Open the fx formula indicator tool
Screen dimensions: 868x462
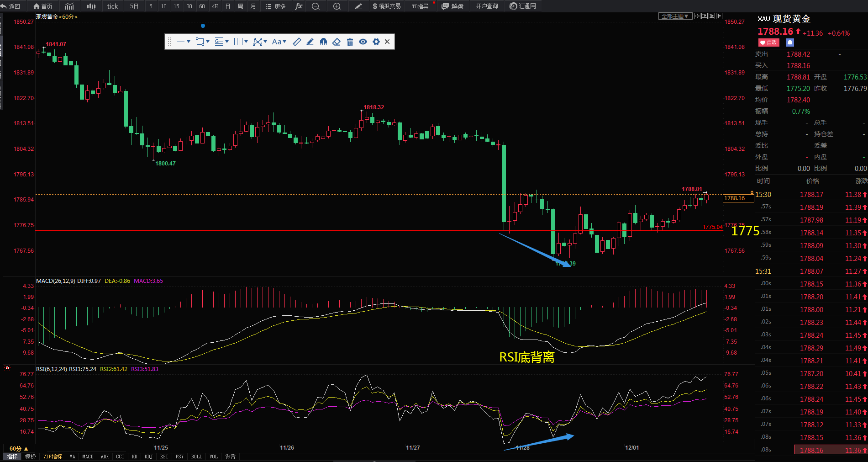click(x=299, y=6)
